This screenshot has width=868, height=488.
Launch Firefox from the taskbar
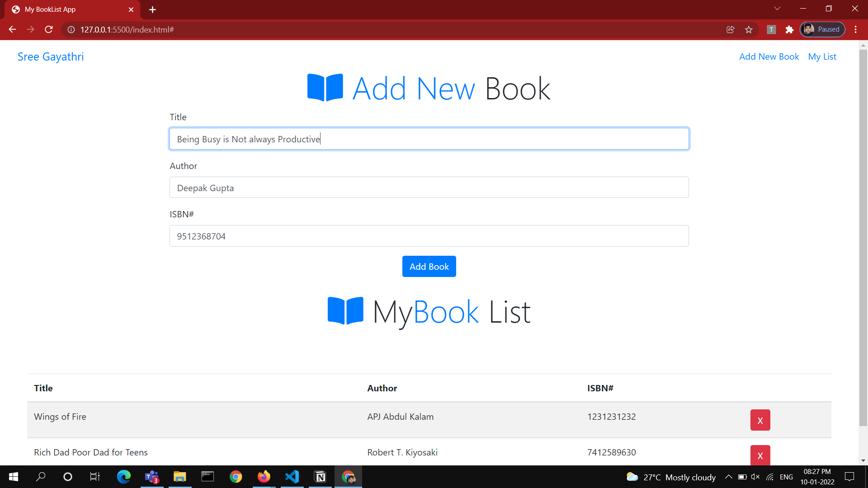264,477
